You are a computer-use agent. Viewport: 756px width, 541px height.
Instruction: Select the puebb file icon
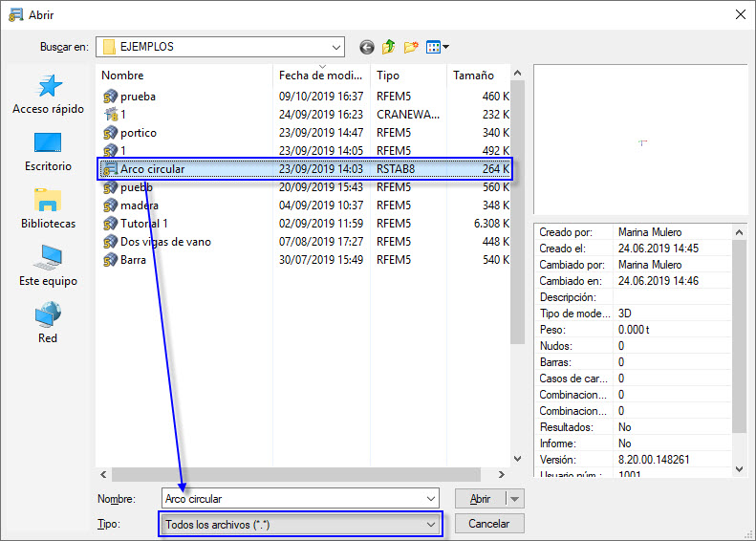(111, 187)
